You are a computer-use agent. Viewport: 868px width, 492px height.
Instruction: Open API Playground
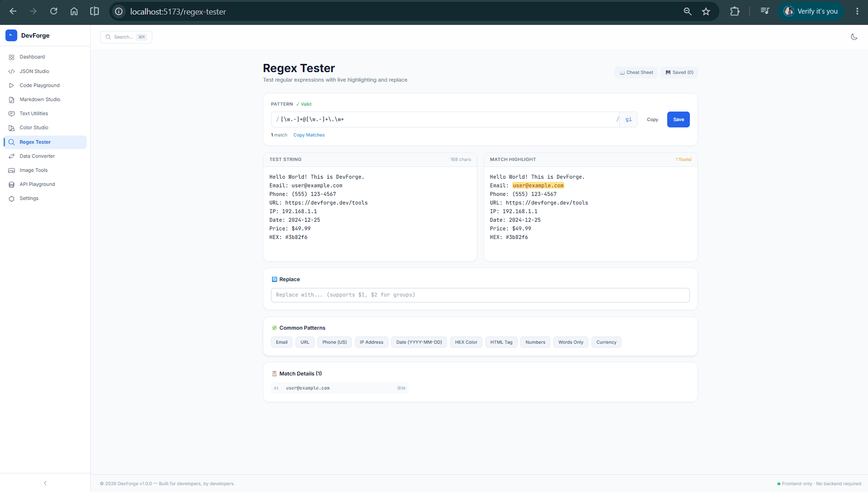(45, 185)
